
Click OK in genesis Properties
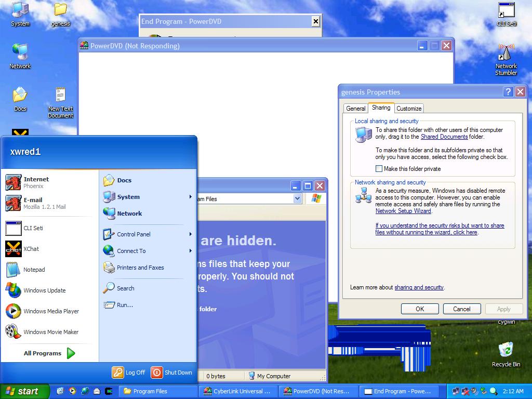pyautogui.click(x=420, y=309)
